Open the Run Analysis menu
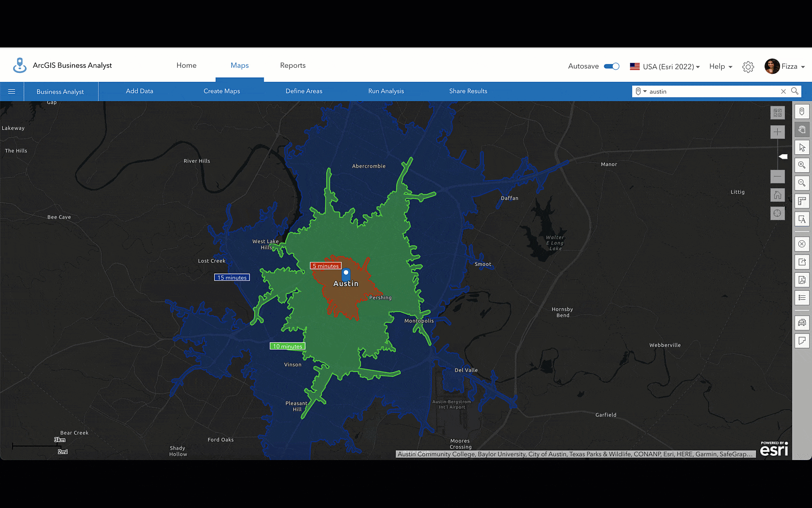The width and height of the screenshot is (812, 508). tap(386, 91)
